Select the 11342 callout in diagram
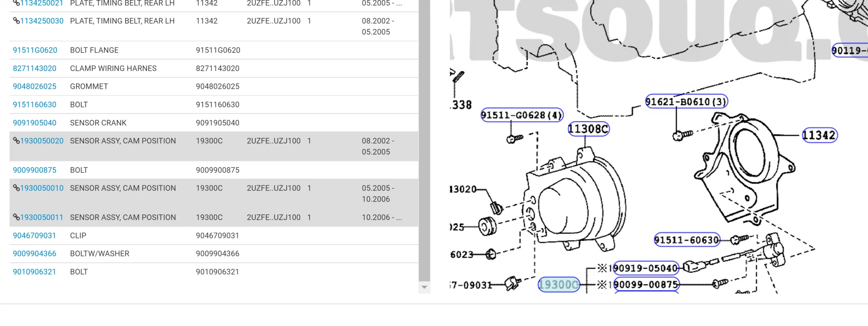The image size is (868, 326). (819, 135)
